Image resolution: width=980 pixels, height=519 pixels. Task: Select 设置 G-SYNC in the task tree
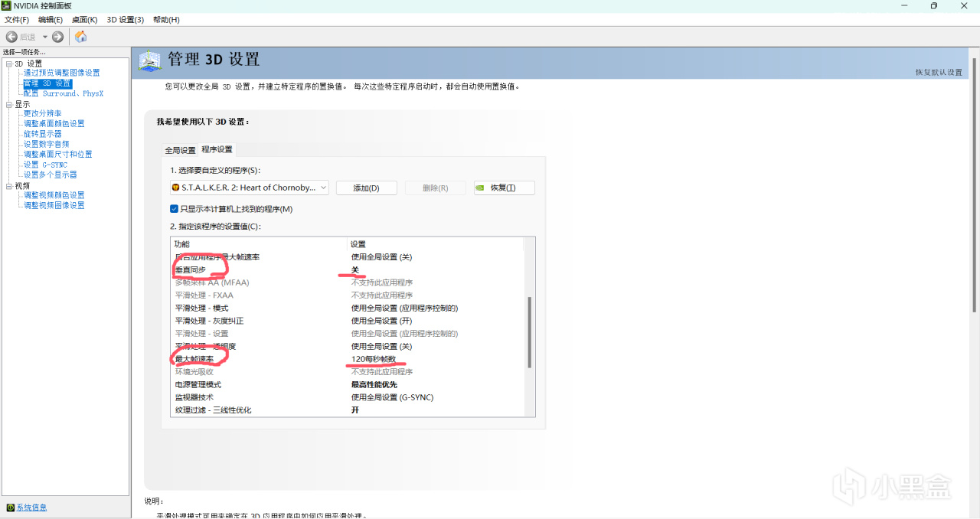[45, 165]
